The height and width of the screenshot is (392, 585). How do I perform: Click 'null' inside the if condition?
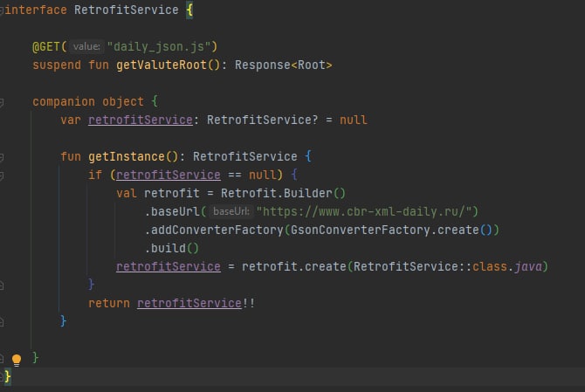(263, 175)
